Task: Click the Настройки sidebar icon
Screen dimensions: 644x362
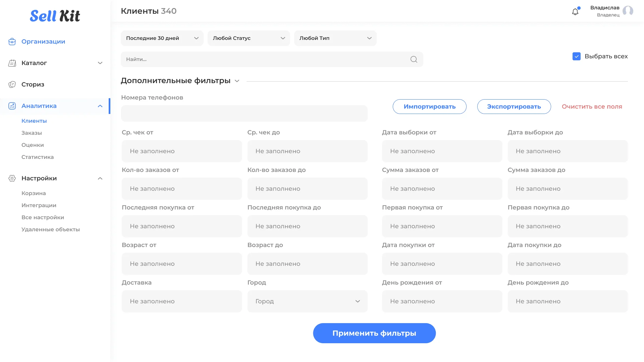Action: 12,178
